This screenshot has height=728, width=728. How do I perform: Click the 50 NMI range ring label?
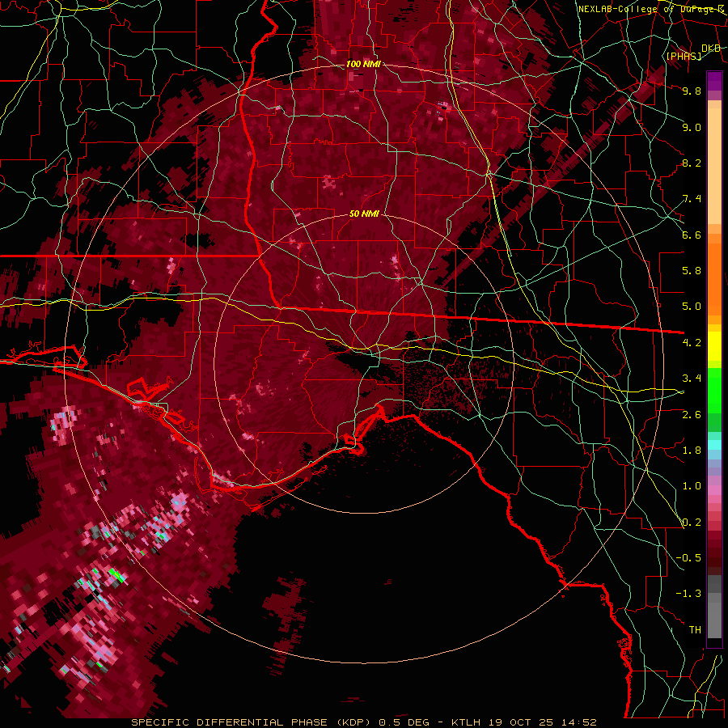click(x=364, y=214)
